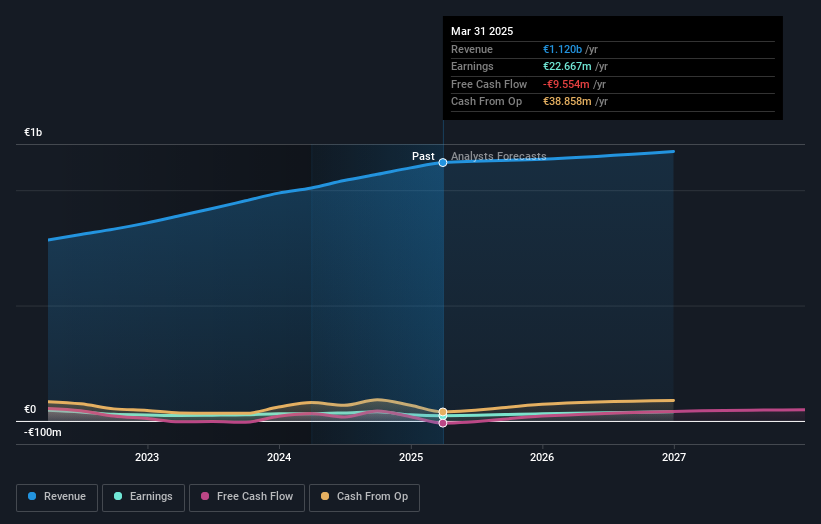Click the 2025 x-axis label
This screenshot has width=821, height=524.
point(411,457)
